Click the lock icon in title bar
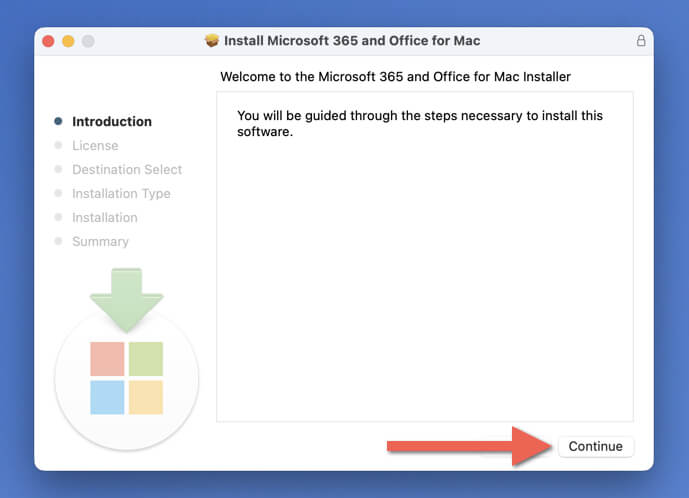This screenshot has height=498, width=689. pyautogui.click(x=641, y=41)
